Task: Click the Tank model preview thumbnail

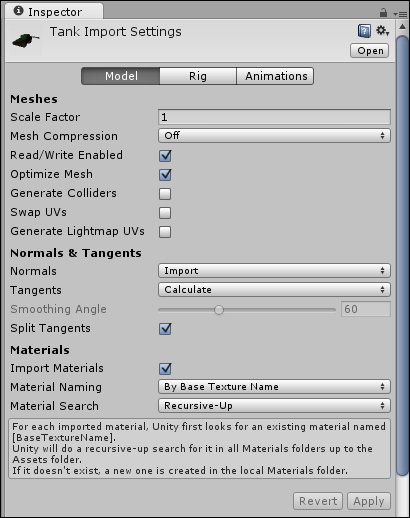Action: coord(26,40)
